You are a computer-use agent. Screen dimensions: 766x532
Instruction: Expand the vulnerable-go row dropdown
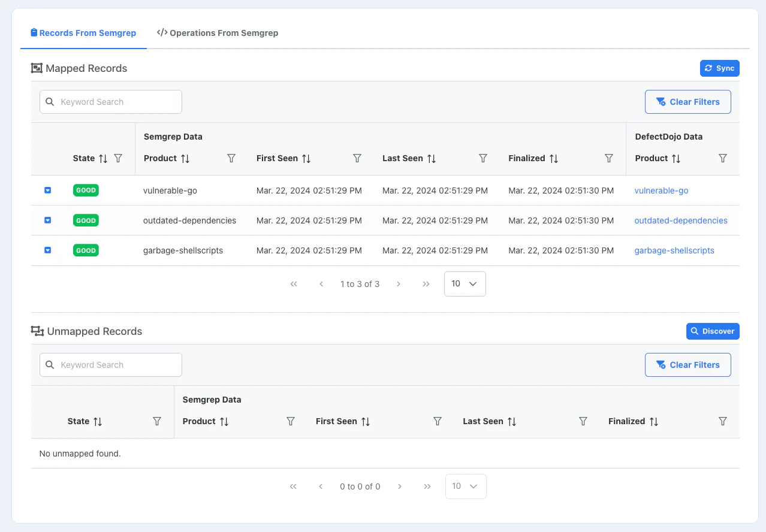[x=48, y=191]
